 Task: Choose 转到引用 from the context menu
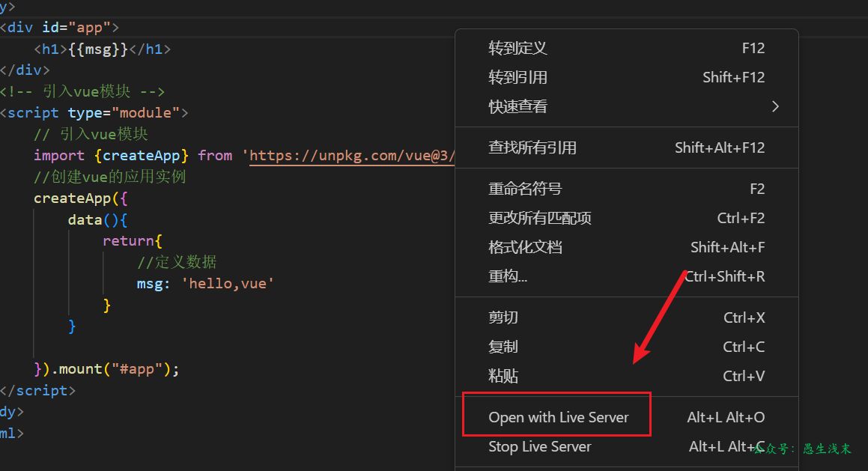coord(518,77)
